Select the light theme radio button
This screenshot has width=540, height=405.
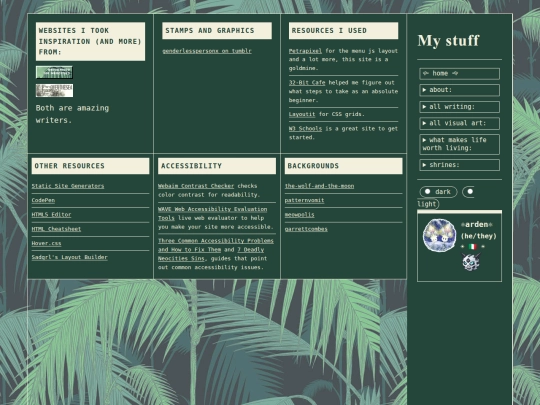(470, 191)
